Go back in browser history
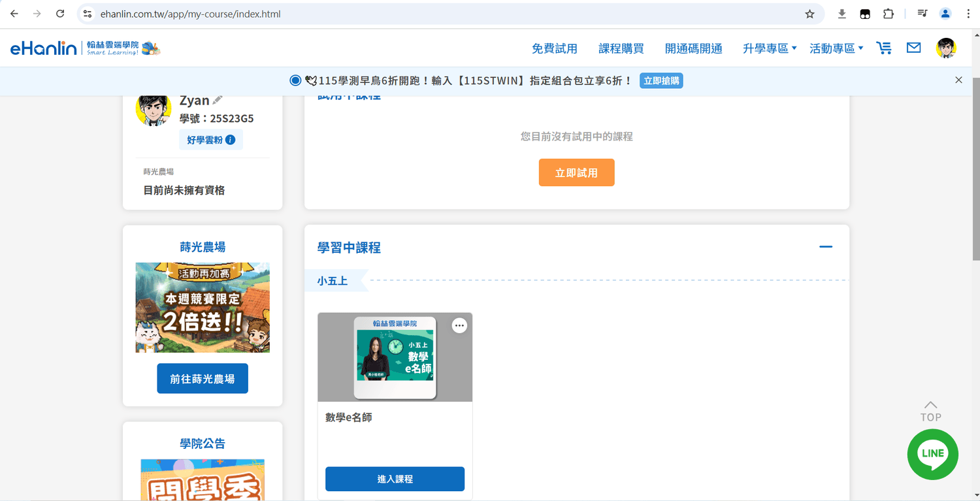Screen dimensions: 980x501 pos(14,14)
